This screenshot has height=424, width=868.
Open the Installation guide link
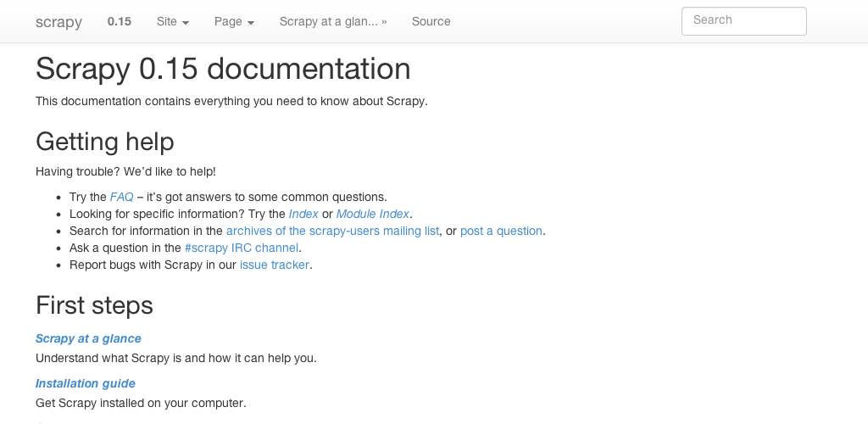click(86, 383)
